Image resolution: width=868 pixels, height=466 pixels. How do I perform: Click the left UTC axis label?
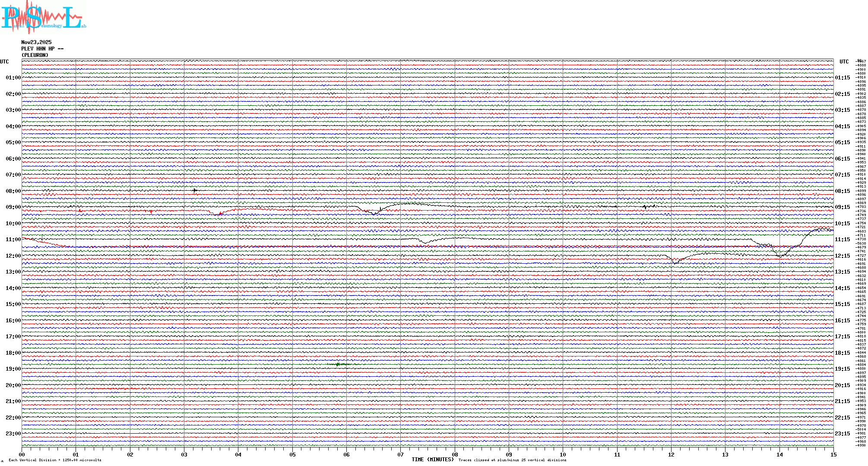click(x=4, y=62)
